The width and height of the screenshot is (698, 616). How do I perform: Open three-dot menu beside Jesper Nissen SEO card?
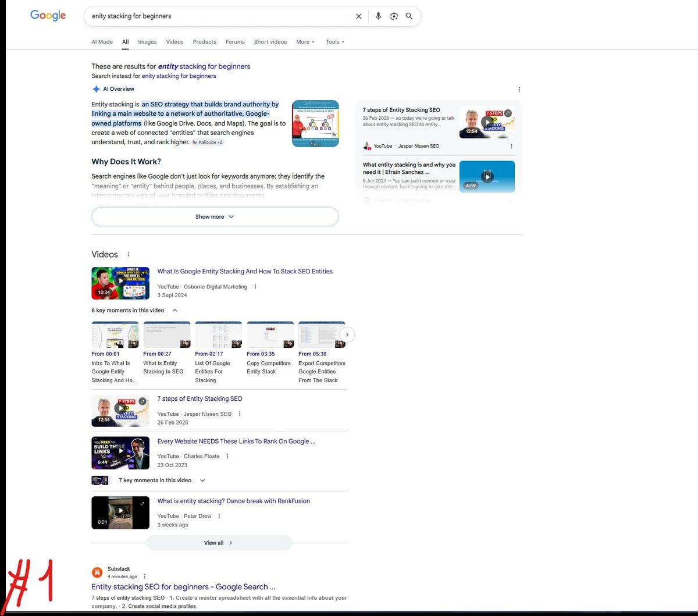(x=511, y=146)
